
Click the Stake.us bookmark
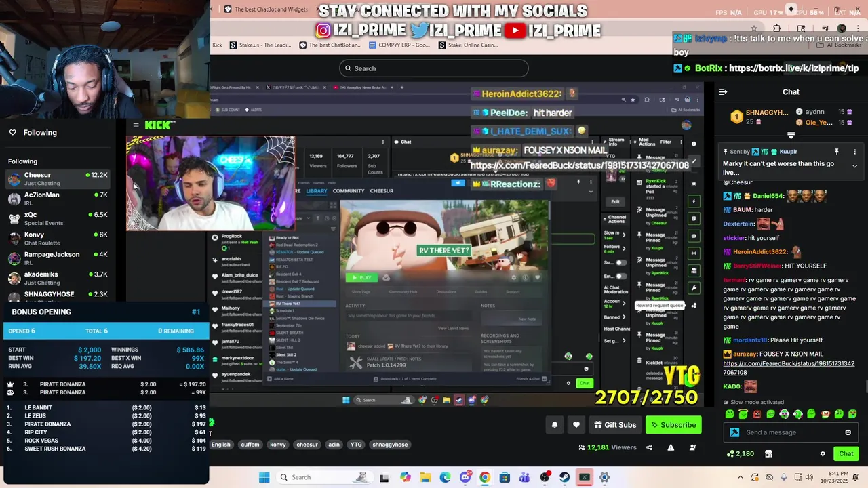coord(260,45)
